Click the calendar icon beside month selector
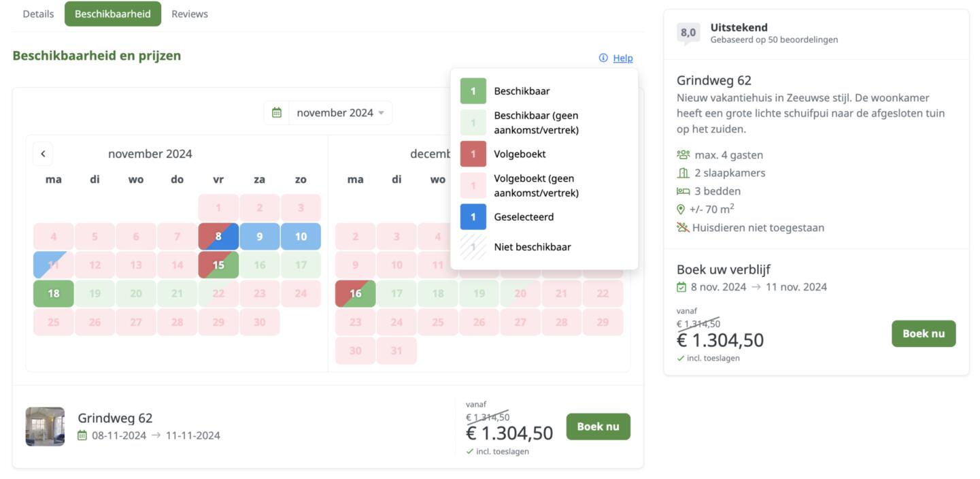 277,113
